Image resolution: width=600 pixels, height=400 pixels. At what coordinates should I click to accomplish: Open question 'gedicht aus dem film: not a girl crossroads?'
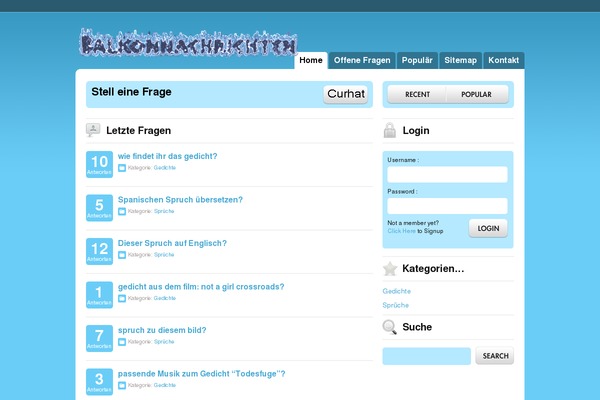(201, 287)
